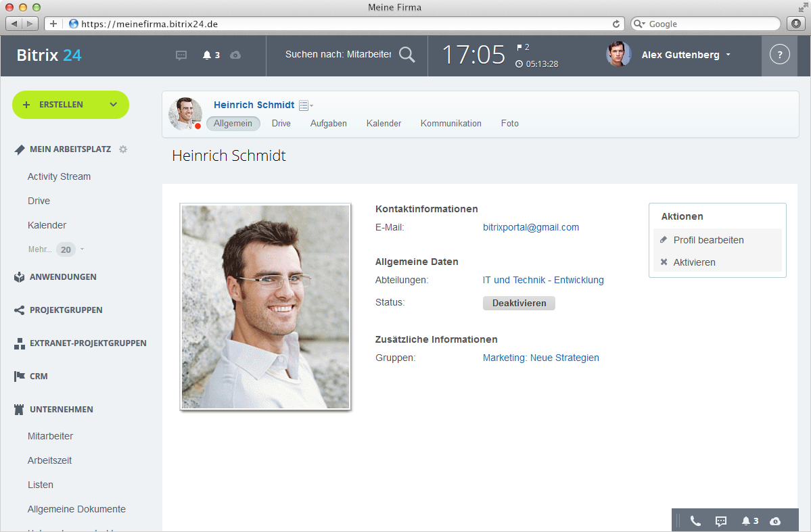Screen dimensions: 811x532
Task: Open the phone dialer in bottom bar
Action: pos(695,521)
